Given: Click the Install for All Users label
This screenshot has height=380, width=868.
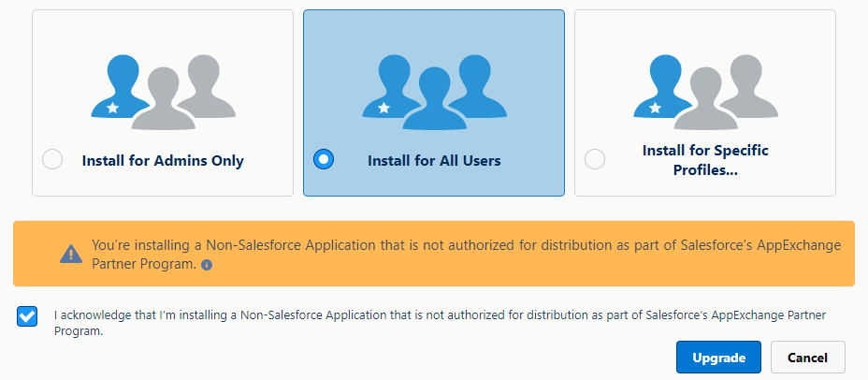Looking at the screenshot, I should click(x=434, y=161).
